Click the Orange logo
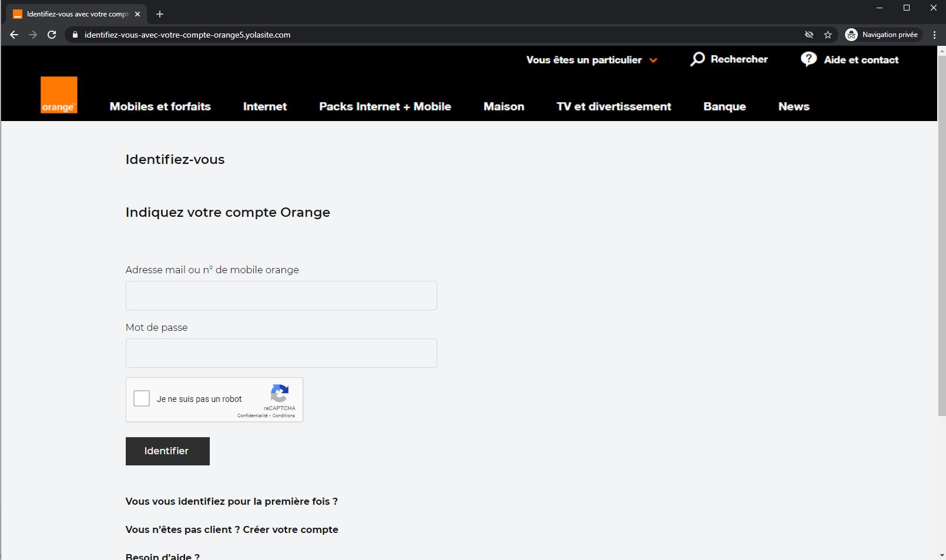Screen dimensions: 946x560 tap(59, 95)
